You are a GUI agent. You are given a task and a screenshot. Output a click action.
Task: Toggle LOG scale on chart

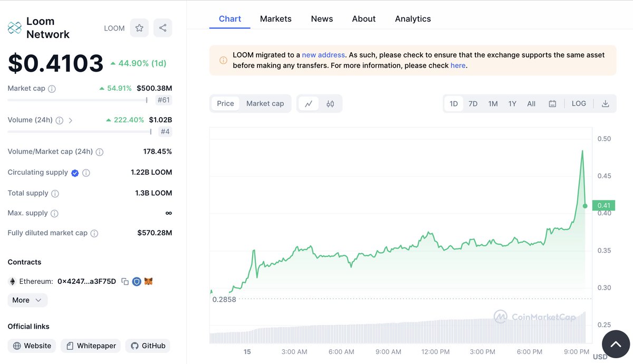pyautogui.click(x=579, y=103)
